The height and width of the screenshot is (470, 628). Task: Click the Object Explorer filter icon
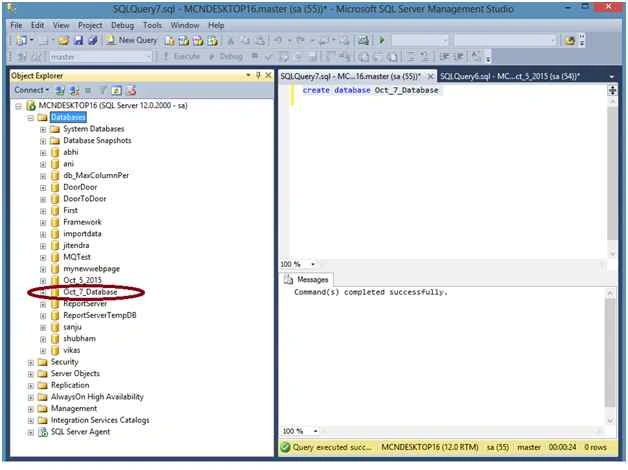point(103,90)
